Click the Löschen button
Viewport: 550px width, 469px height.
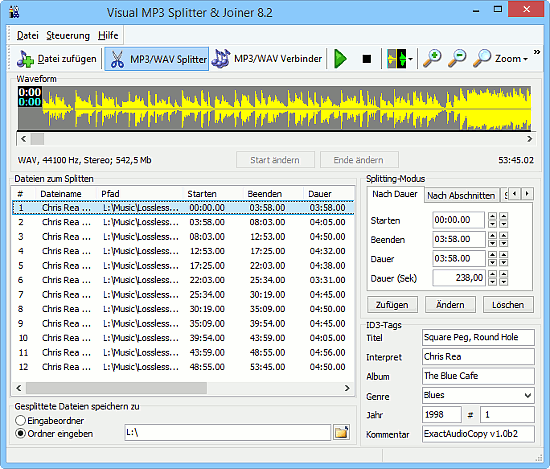(508, 304)
